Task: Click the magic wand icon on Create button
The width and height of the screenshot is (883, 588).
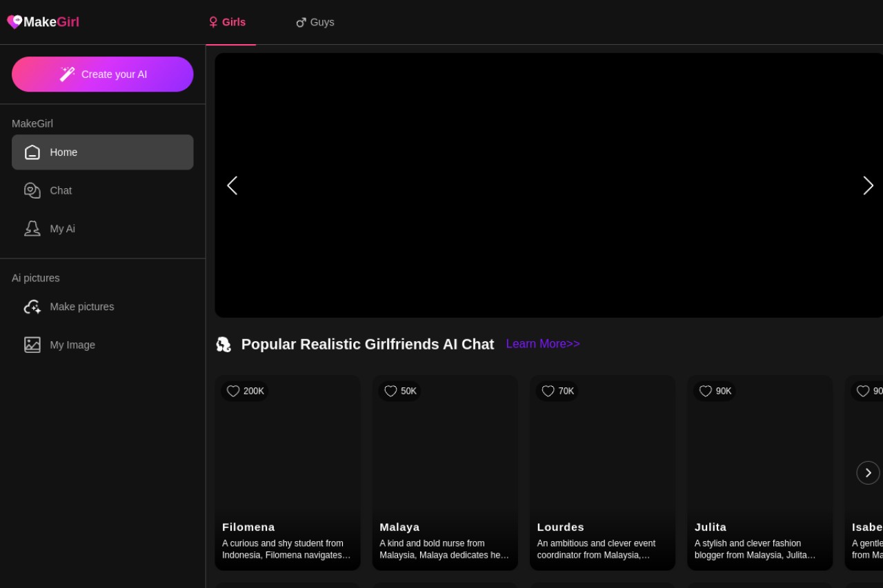Action: pyautogui.click(x=67, y=74)
